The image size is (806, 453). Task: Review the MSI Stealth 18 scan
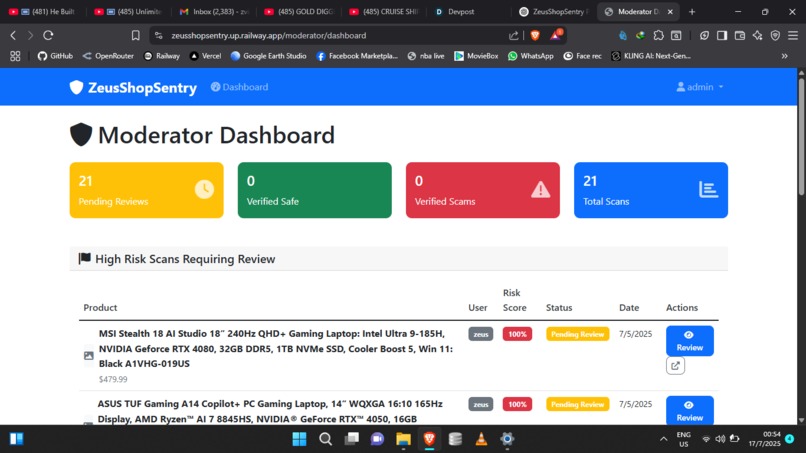click(690, 340)
